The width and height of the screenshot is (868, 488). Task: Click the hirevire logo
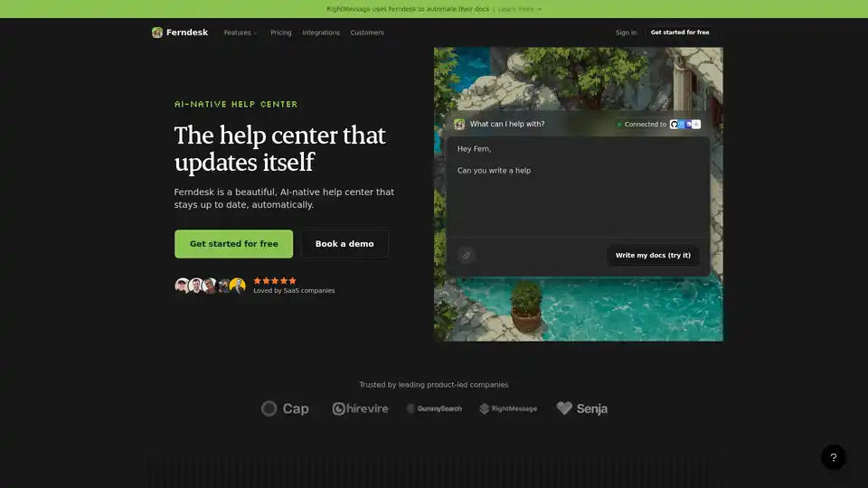360,408
